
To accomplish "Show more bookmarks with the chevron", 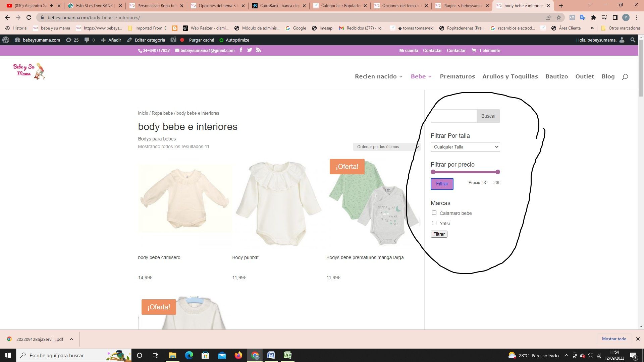I will coord(592,28).
